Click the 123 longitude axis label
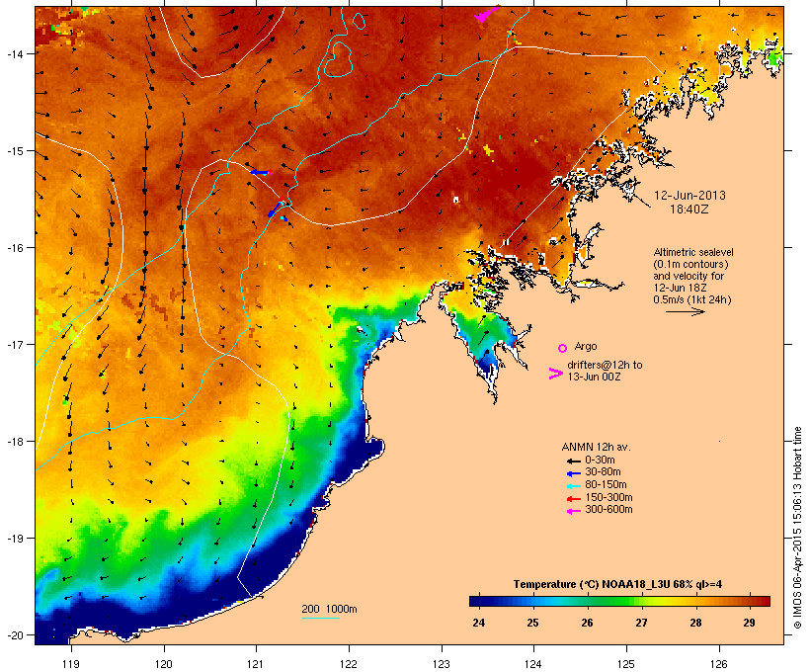 pyautogui.click(x=442, y=664)
